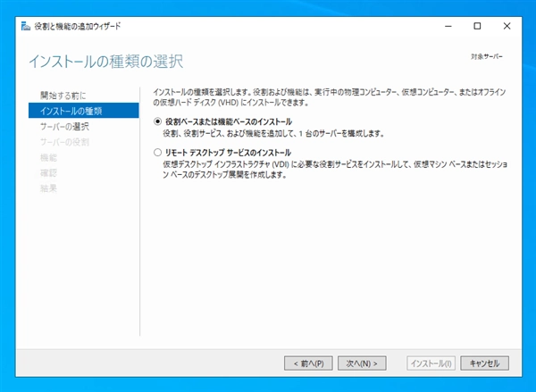
Task: Click the インストールの種類の選択 heading
Action: pos(106,62)
